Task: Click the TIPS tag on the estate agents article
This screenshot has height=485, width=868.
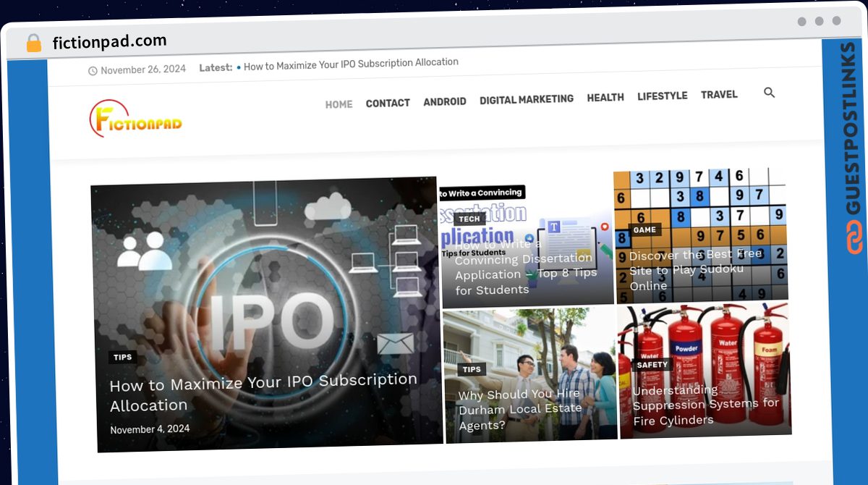Action: point(472,369)
